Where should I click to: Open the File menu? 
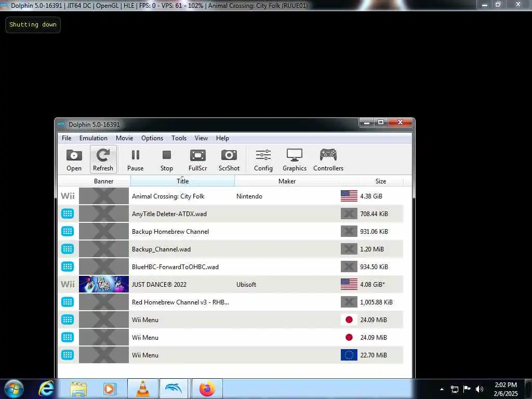[x=66, y=138]
